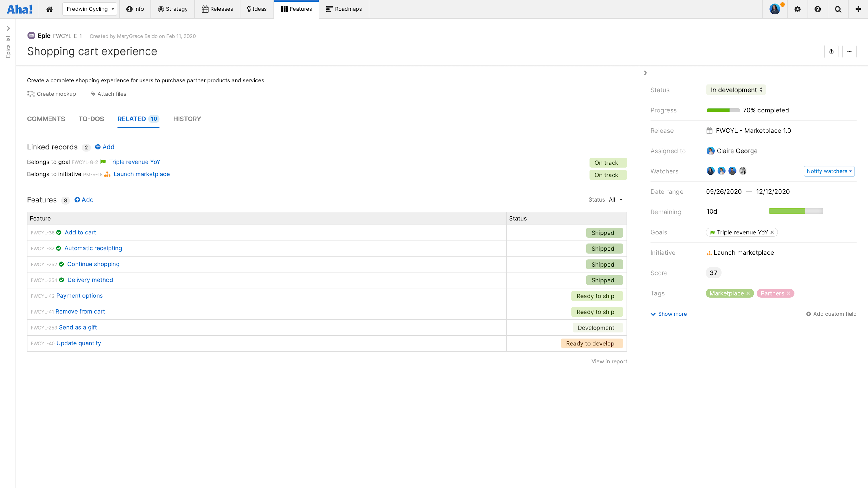
Task: Click the 09/26/2020 start date field
Action: point(723,192)
